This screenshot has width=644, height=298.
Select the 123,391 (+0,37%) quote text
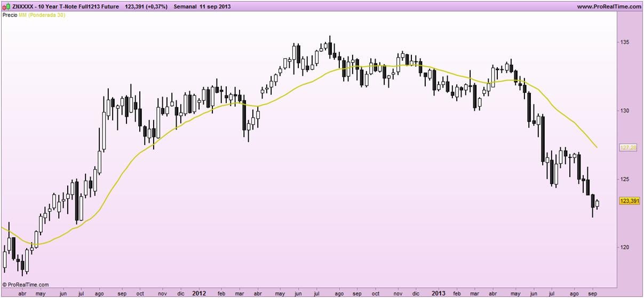coord(146,6)
